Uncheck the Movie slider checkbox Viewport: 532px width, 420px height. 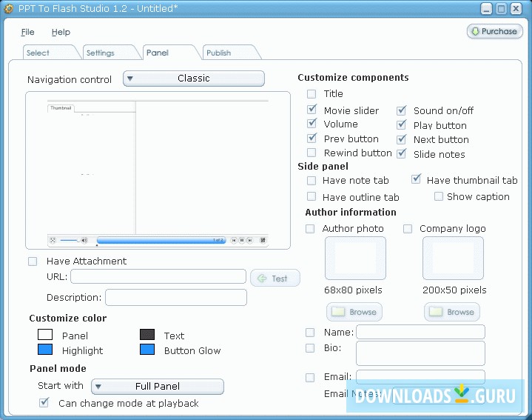click(x=312, y=110)
